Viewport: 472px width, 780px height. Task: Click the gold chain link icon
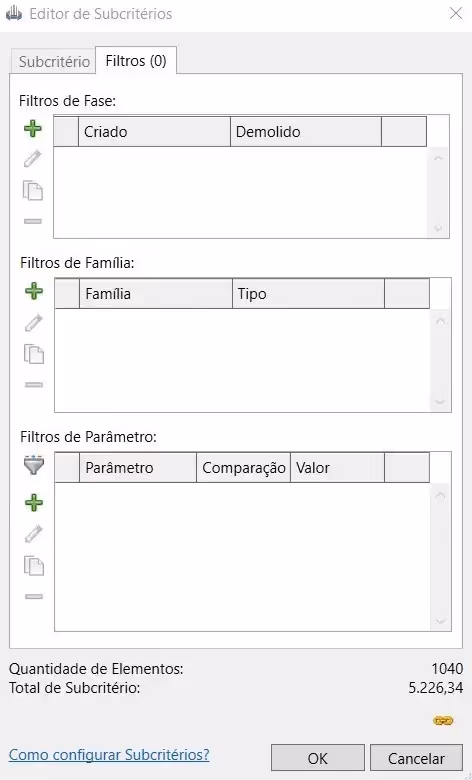coord(443,720)
